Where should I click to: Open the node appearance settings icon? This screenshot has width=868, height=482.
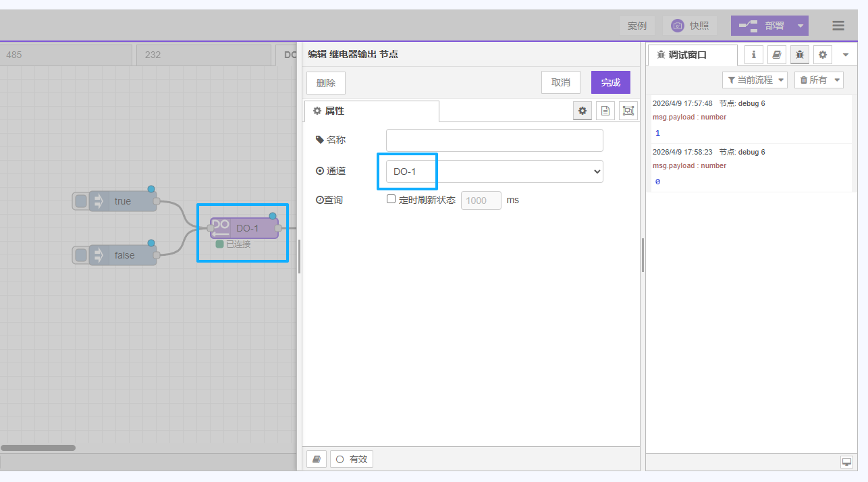(x=628, y=111)
